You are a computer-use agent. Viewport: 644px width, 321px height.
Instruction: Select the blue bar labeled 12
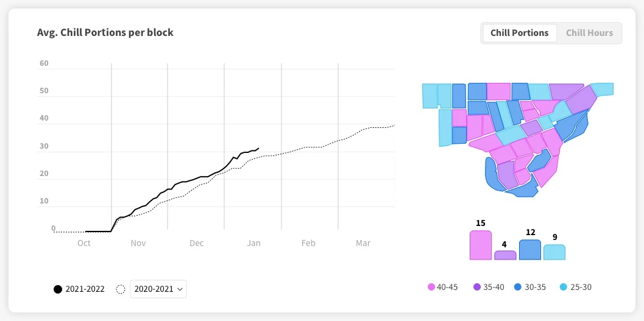click(529, 250)
